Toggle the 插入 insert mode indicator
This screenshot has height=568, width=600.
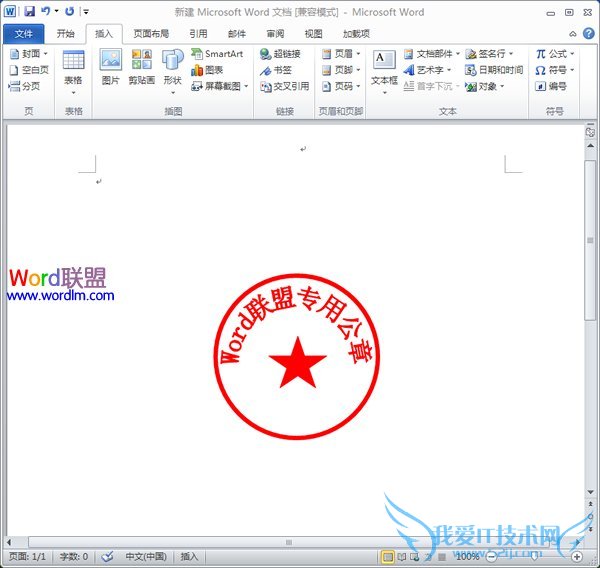189,556
